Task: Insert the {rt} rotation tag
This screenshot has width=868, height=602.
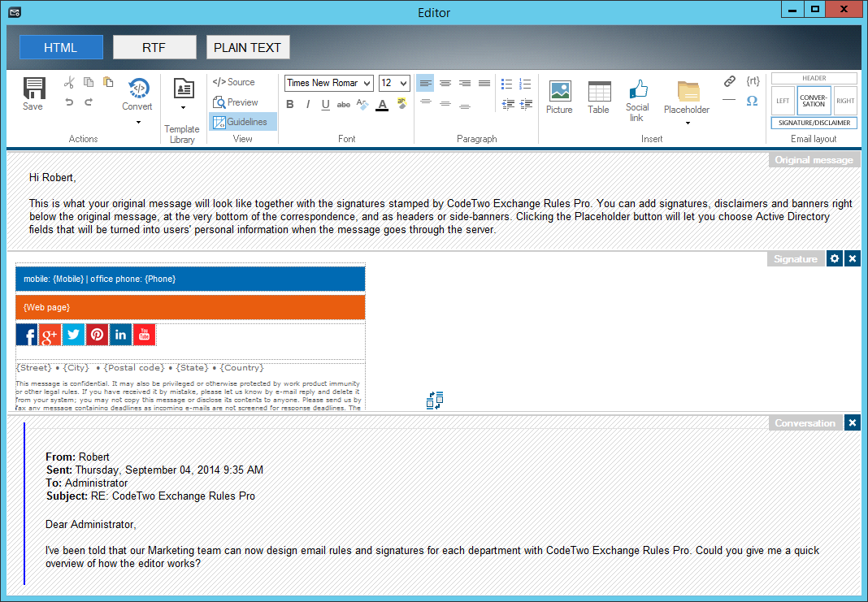Action: click(x=753, y=80)
